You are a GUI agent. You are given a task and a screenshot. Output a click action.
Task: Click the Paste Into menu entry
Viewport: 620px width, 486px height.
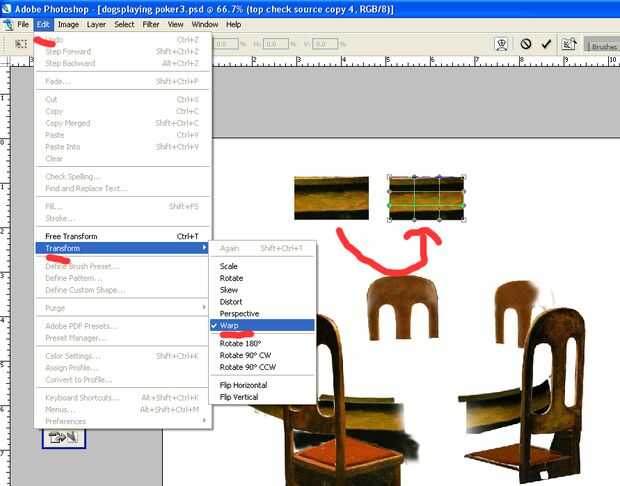122,147
